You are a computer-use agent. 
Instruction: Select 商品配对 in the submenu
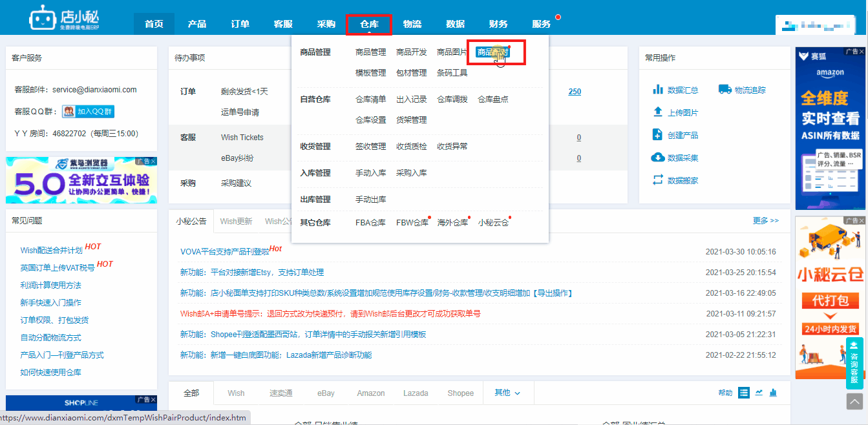492,52
